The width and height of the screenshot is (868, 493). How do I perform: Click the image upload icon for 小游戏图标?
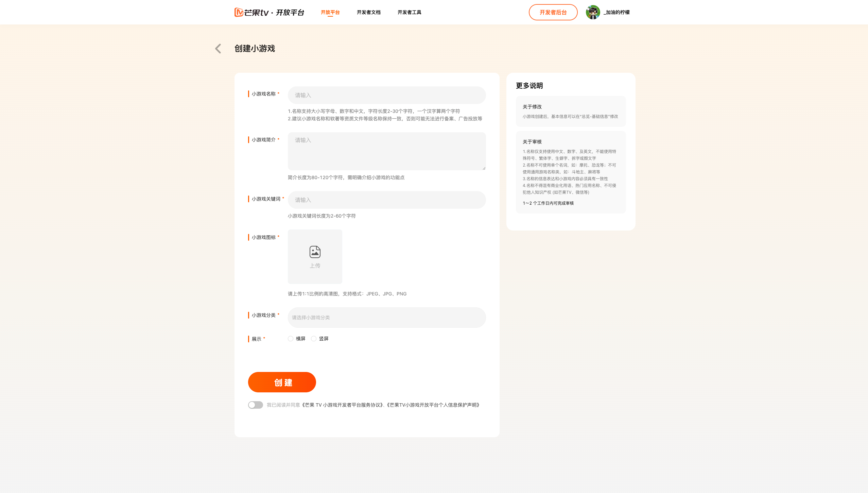pyautogui.click(x=315, y=252)
